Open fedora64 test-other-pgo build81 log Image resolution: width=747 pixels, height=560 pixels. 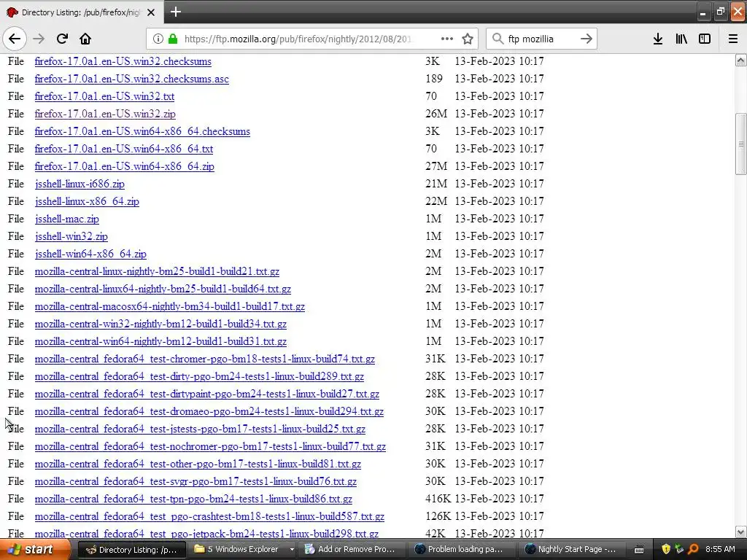pyautogui.click(x=198, y=464)
